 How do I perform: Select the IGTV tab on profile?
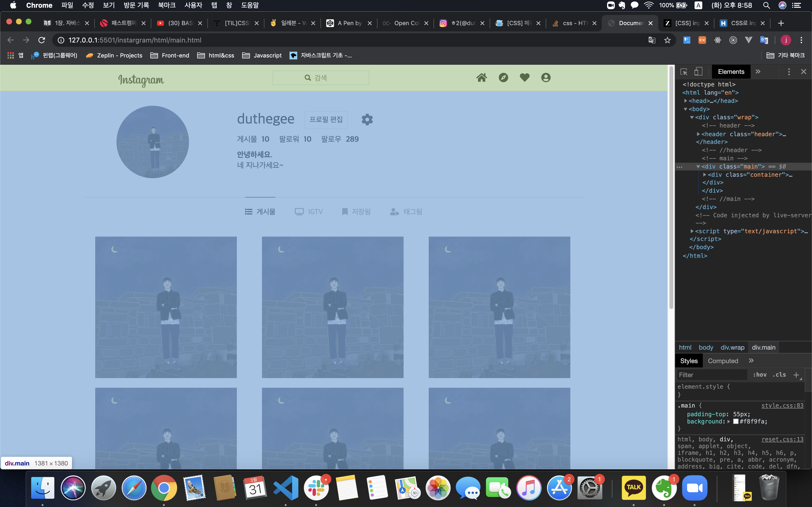coord(309,211)
